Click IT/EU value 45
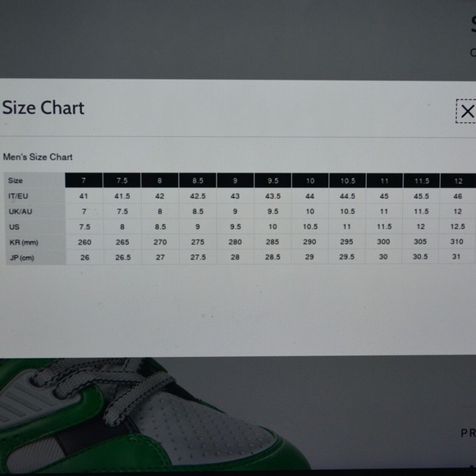The width and height of the screenshot is (476, 476). 384,196
